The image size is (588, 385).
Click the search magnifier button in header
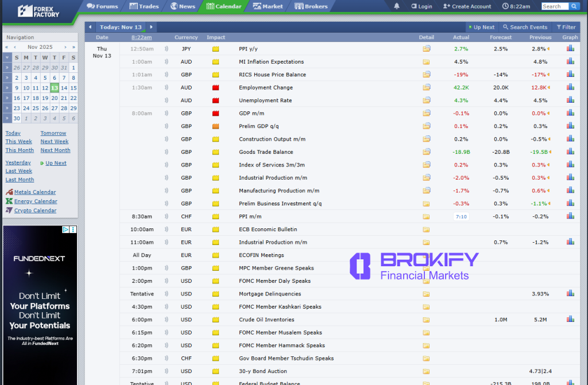[x=574, y=6]
